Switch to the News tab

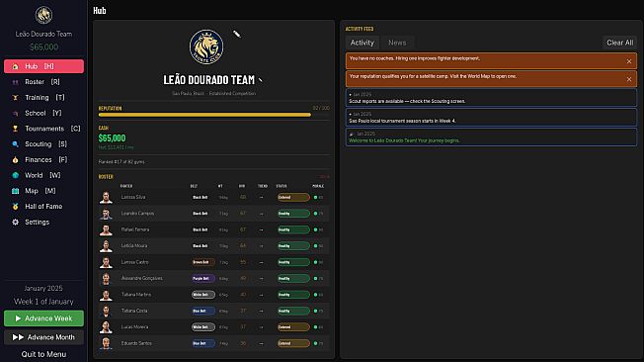[397, 43]
